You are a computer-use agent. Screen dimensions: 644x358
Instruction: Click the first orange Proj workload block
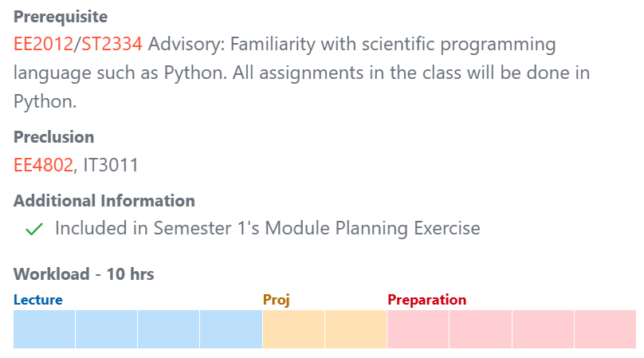tap(293, 329)
